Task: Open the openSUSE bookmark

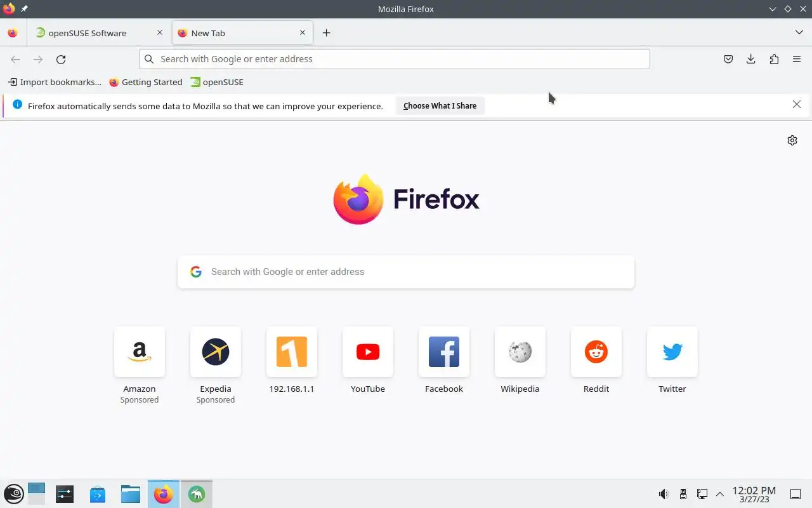Action: (x=217, y=82)
